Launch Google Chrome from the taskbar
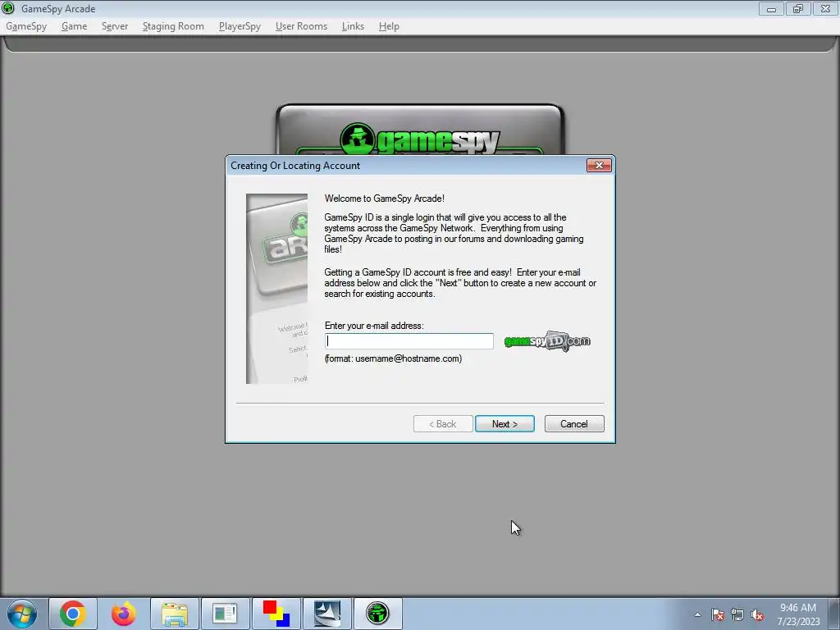 [x=73, y=614]
